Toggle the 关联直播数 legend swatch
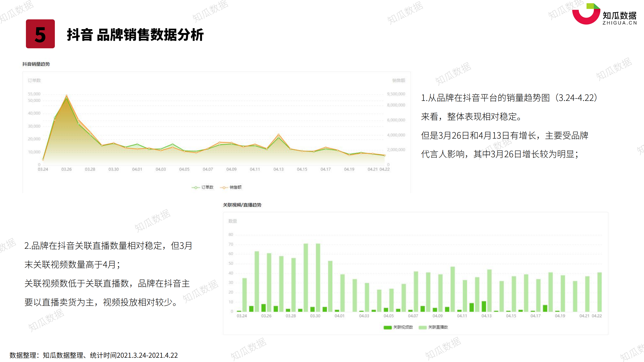 (x=422, y=327)
